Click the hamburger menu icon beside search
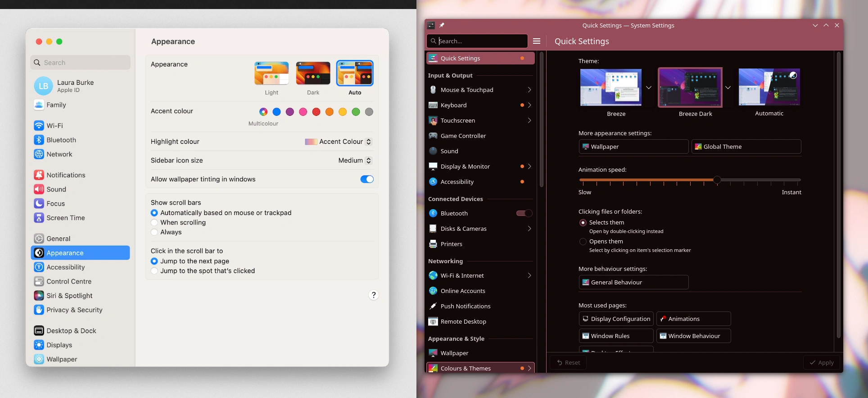The width and height of the screenshot is (868, 398). click(537, 41)
